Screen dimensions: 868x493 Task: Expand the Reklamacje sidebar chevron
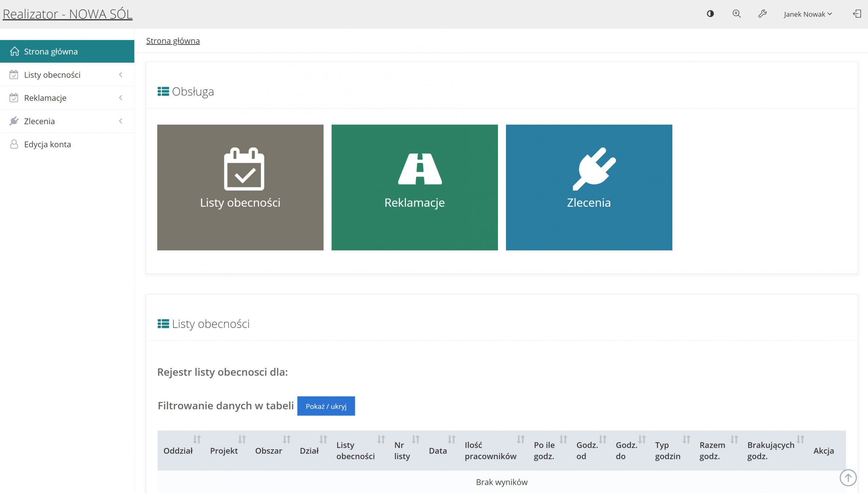pyautogui.click(x=121, y=98)
